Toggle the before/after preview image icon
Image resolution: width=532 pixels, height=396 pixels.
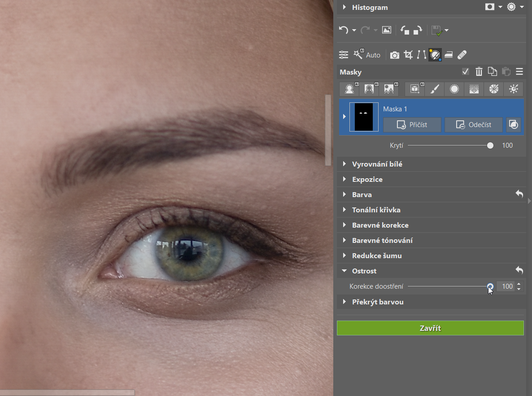[x=386, y=30]
